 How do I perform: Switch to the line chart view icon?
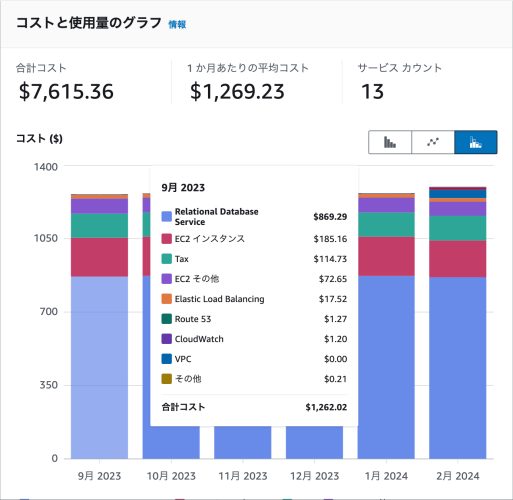click(x=433, y=142)
